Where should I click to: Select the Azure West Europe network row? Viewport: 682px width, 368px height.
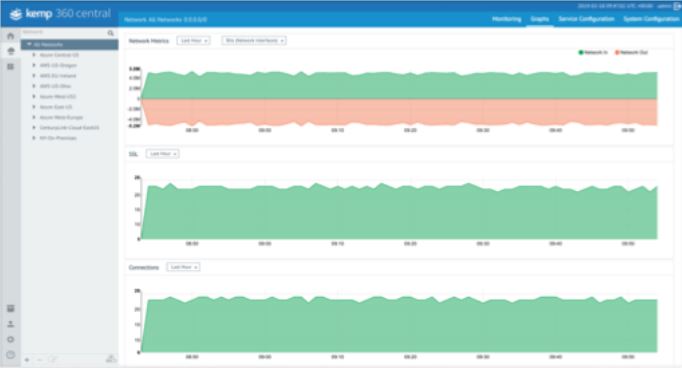click(70, 117)
